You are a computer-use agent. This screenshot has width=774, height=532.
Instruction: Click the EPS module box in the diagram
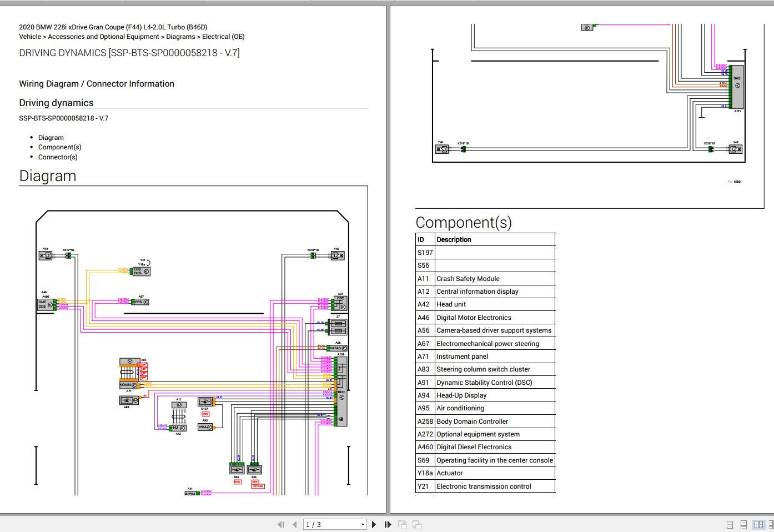tap(141, 302)
